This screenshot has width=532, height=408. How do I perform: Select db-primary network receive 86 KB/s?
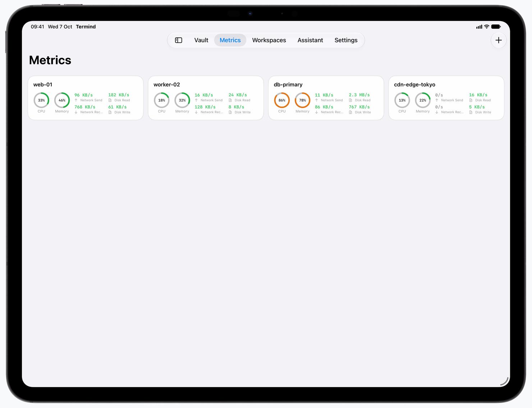coord(324,107)
